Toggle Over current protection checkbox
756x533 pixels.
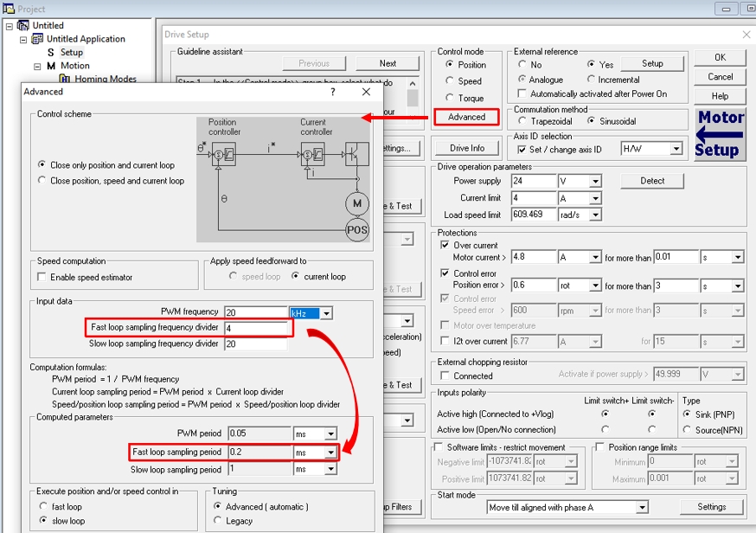click(445, 245)
